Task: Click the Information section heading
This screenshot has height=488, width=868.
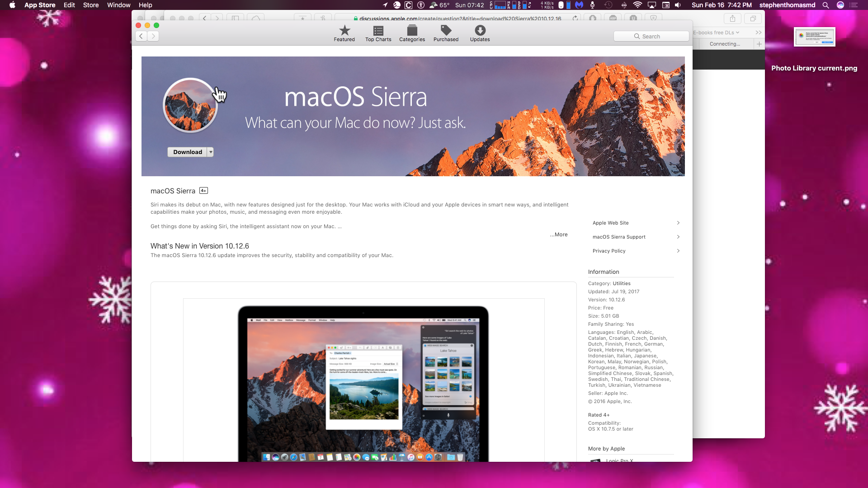Action: point(604,272)
